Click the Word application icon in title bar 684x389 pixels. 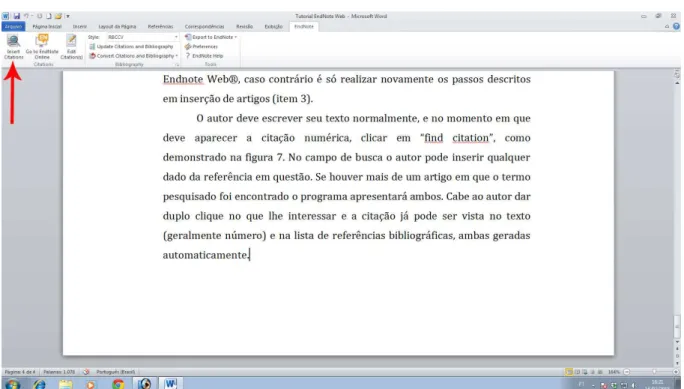click(5, 16)
